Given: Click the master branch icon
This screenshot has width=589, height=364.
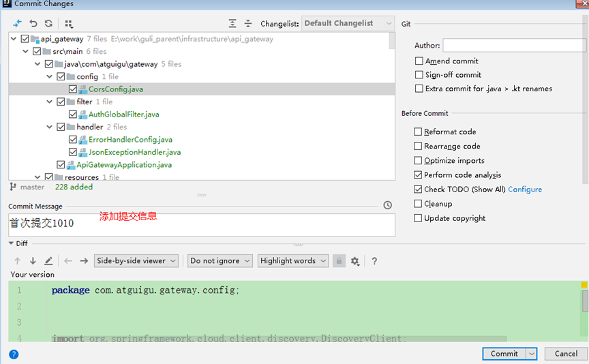Looking at the screenshot, I should click(13, 187).
